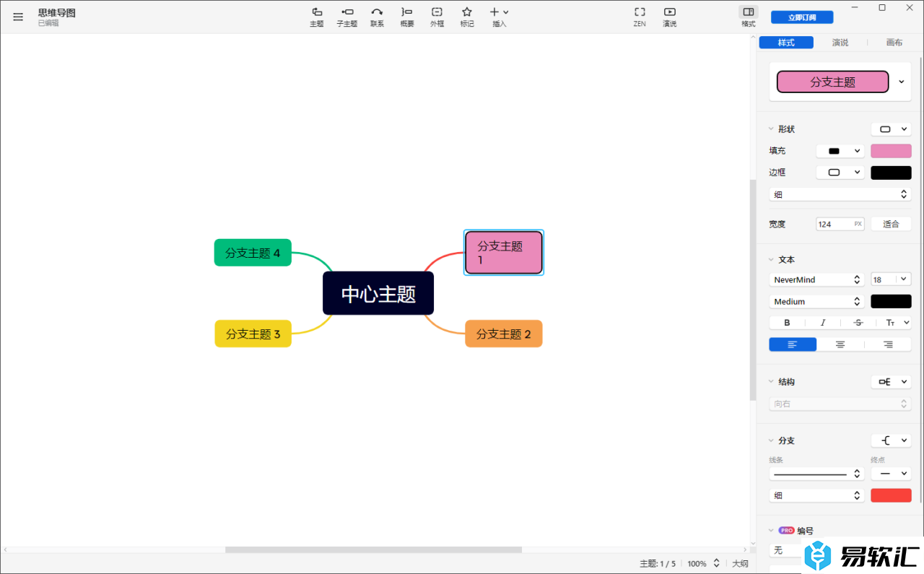Collapse the 文本 section

pos(771,259)
